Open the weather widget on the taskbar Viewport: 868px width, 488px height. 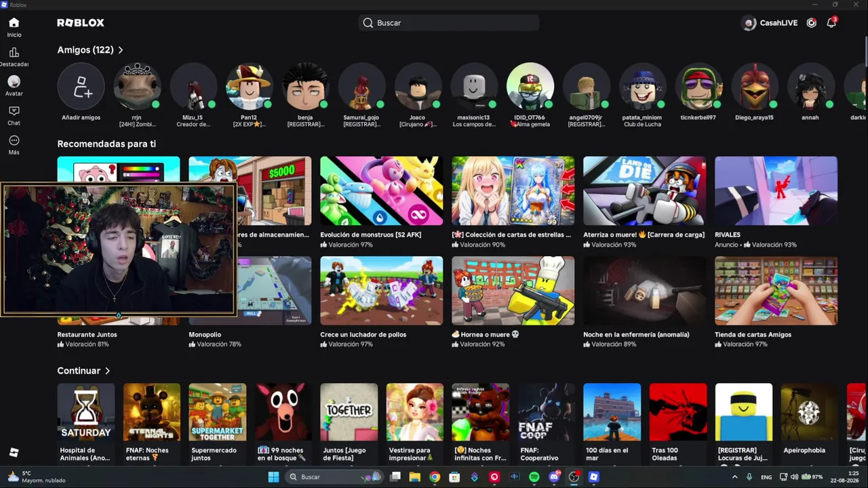point(37,477)
